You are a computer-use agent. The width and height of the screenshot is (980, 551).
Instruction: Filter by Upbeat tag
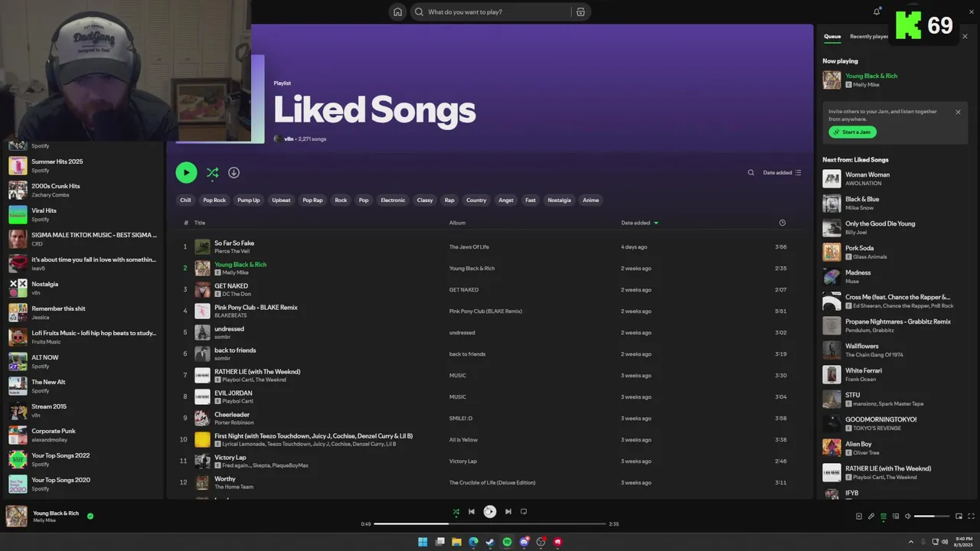coord(281,200)
